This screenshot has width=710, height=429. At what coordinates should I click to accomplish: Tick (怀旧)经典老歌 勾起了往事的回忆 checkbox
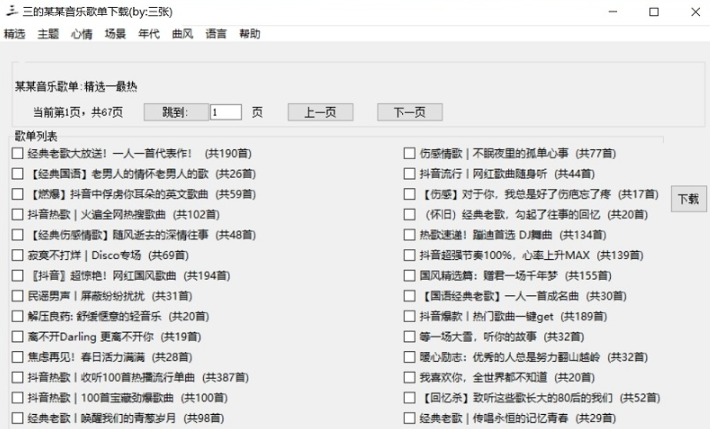[x=409, y=214]
